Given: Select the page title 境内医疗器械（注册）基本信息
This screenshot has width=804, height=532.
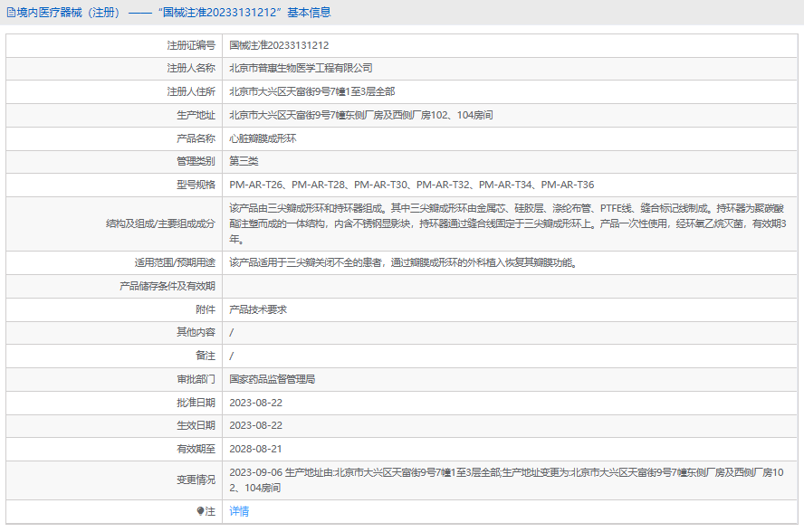Looking at the screenshot, I should pos(168,13).
